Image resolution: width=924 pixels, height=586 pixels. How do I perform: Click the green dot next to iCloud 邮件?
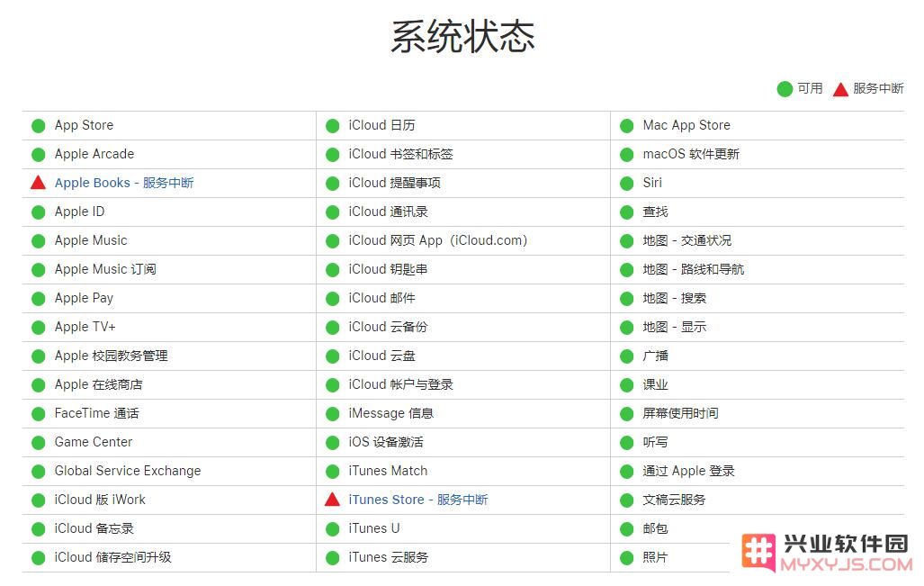point(332,298)
